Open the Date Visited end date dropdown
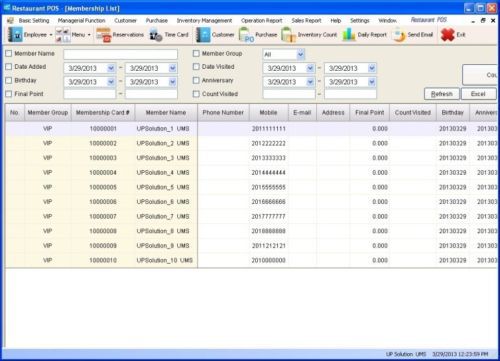 pyautogui.click(x=372, y=68)
